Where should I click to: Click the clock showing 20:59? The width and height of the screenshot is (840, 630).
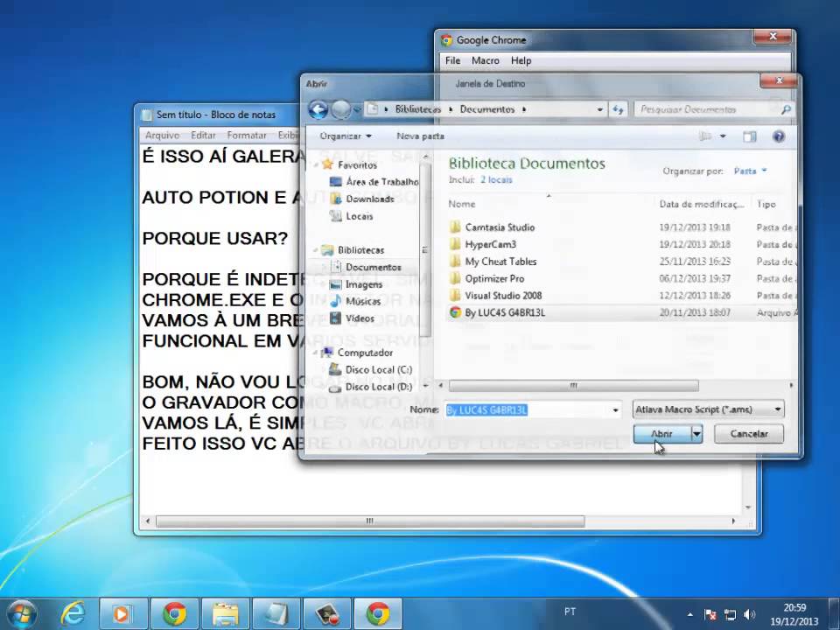(x=794, y=607)
